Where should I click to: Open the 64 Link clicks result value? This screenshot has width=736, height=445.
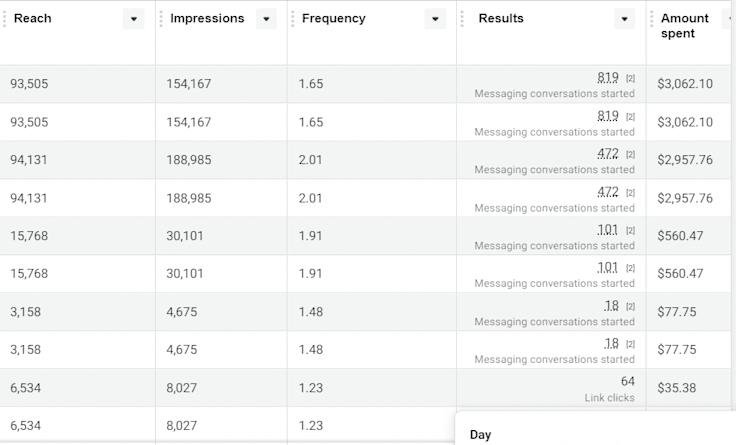(627, 381)
